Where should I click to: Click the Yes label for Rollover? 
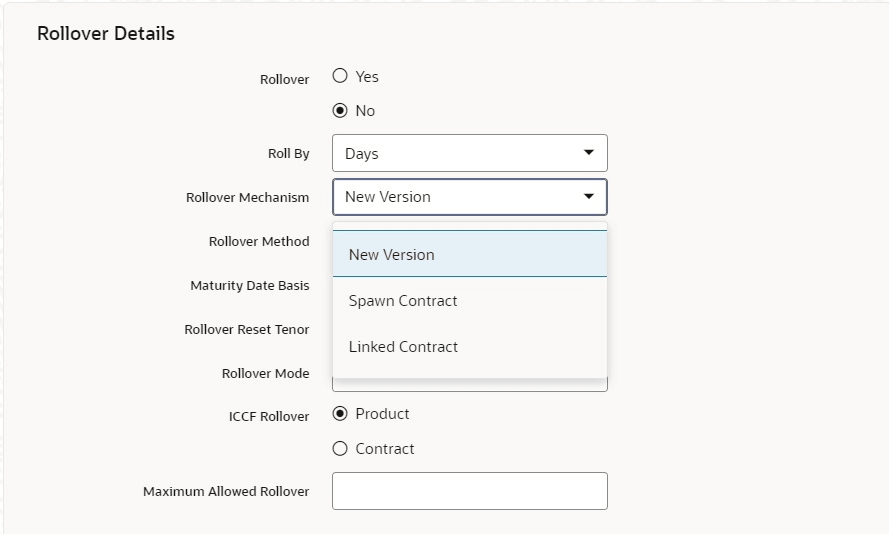[367, 77]
